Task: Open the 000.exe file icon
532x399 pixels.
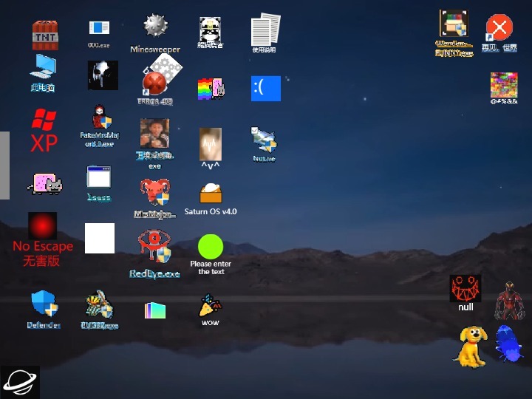Action: [99, 29]
